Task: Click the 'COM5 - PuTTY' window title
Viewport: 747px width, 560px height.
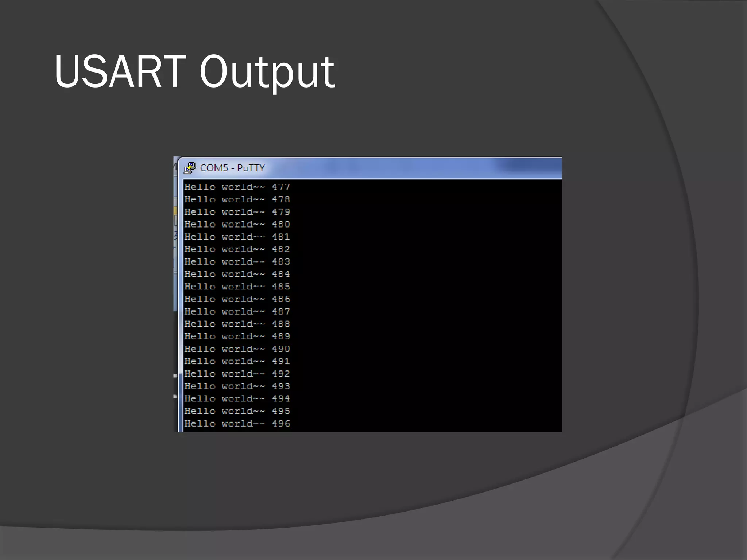Action: coord(232,168)
